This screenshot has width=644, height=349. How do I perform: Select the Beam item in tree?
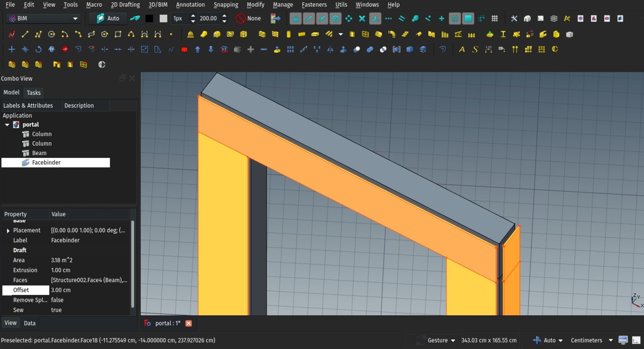click(39, 153)
